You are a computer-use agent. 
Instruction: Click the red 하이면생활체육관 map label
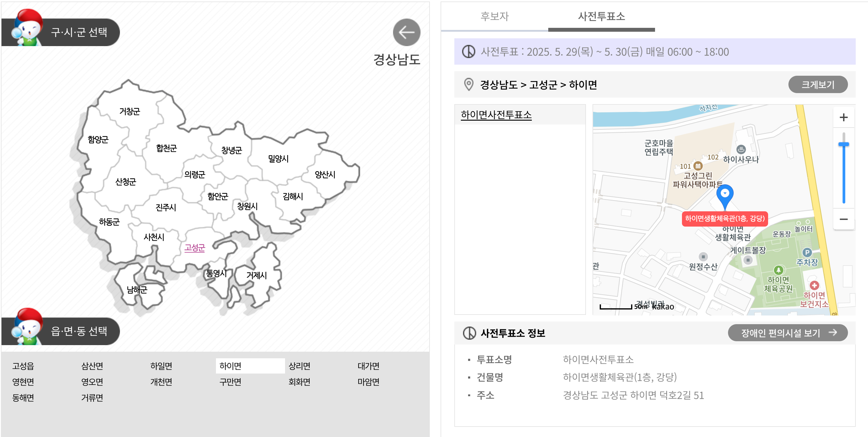pos(725,218)
